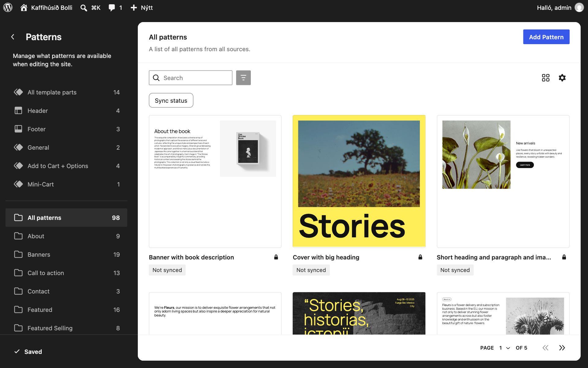588x368 pixels.
Task: Open the Stories, historias dark pattern
Action: click(359, 313)
